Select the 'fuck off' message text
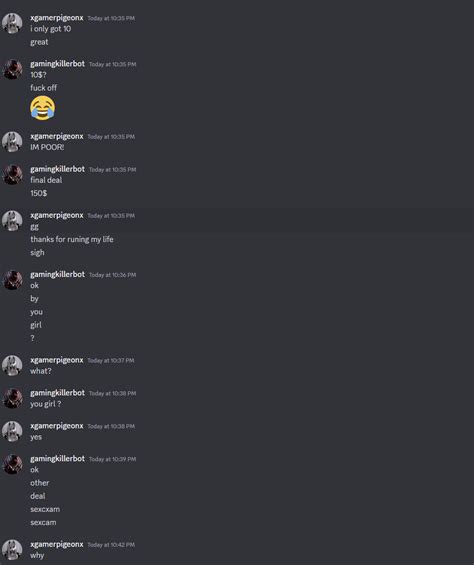The image size is (474, 565). point(43,88)
